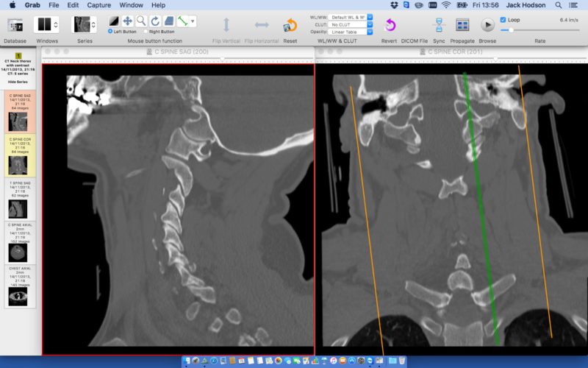Click the Jack Hodson user menu
The width and height of the screenshot is (588, 368).
pyautogui.click(x=526, y=5)
